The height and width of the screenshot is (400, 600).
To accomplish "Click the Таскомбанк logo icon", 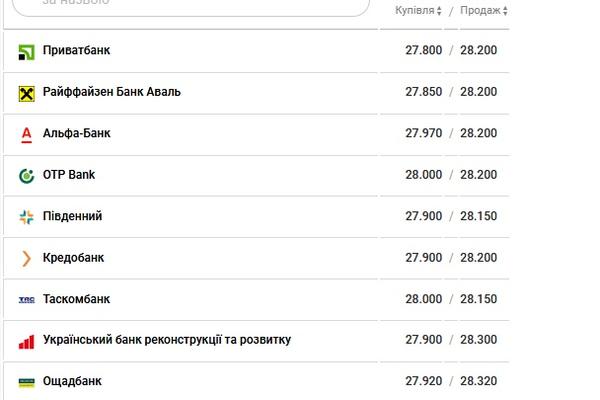I will pos(26,299).
